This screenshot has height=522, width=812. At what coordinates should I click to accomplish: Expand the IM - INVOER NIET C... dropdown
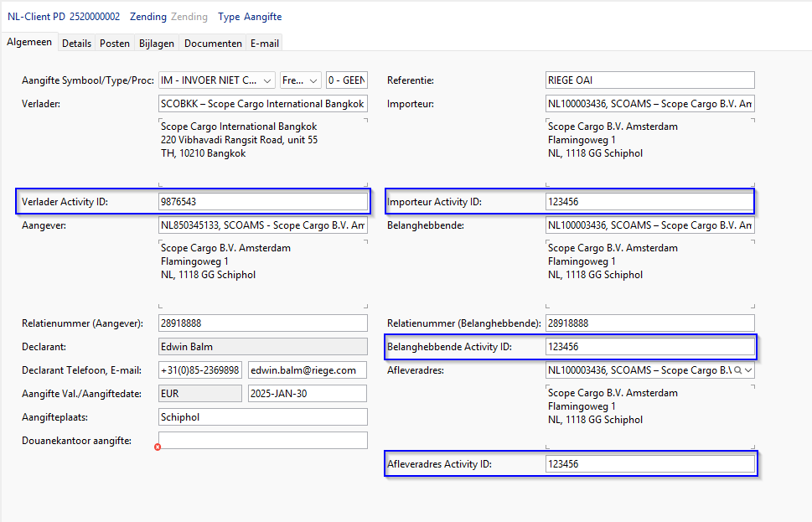(267, 80)
